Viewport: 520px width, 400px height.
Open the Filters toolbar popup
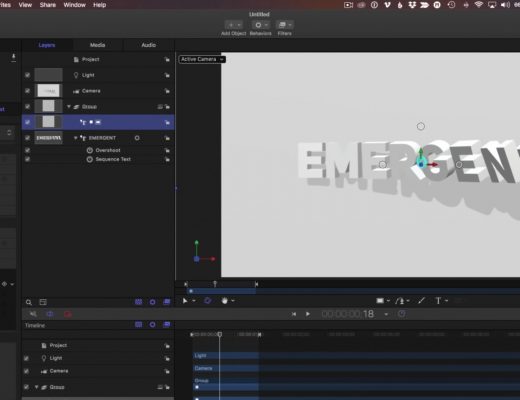coord(284,25)
